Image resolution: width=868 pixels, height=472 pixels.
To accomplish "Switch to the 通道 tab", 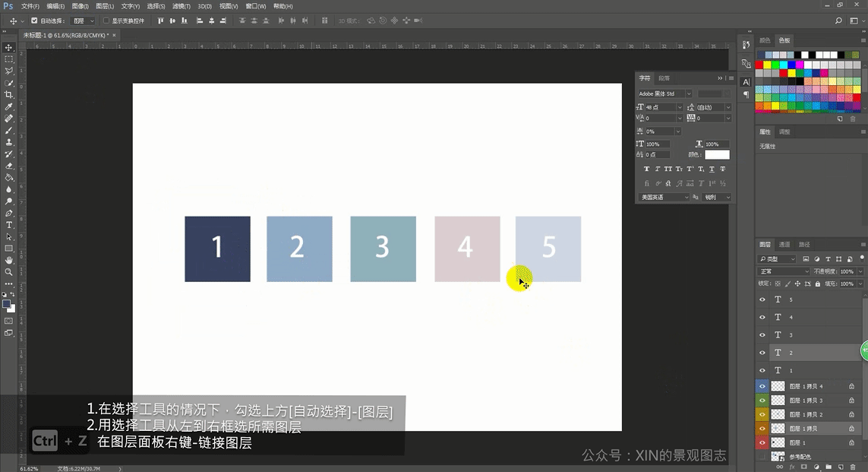I will coord(784,244).
